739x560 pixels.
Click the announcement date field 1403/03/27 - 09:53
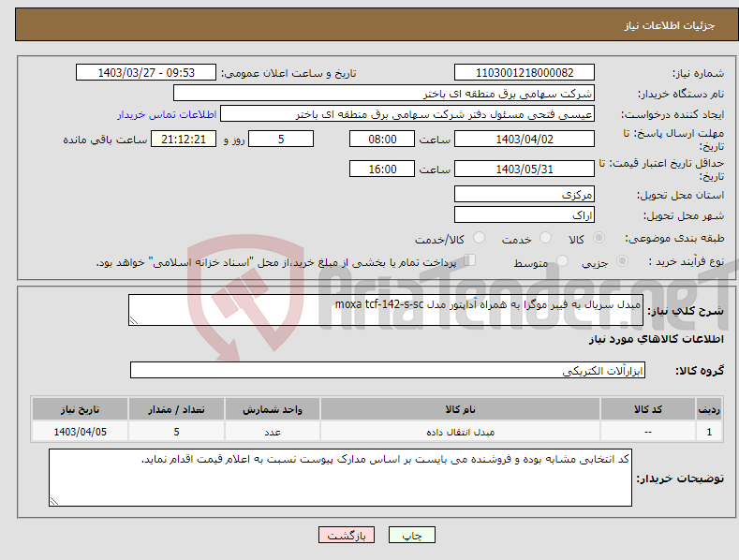pyautogui.click(x=145, y=73)
